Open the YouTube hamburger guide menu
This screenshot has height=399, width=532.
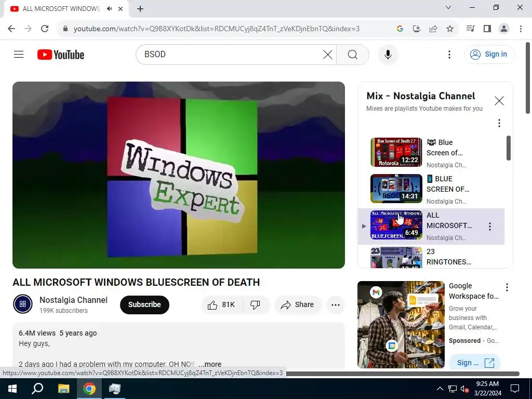19,54
